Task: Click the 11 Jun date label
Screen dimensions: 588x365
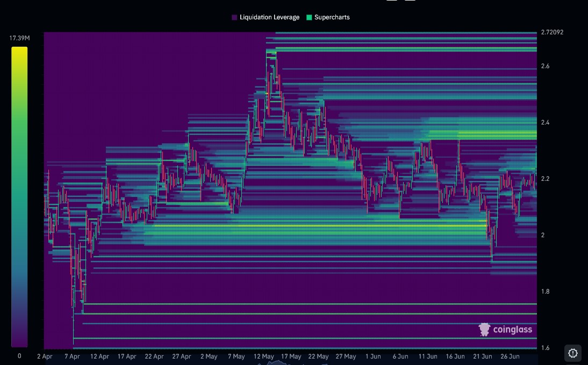Action: point(428,356)
